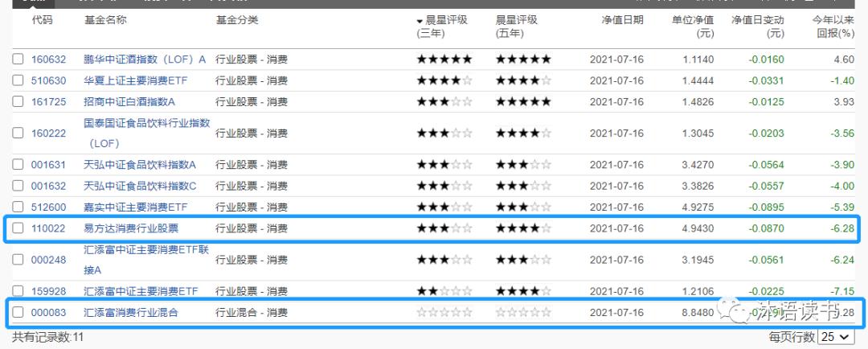Sort by 净值日期 column header
This screenshot has height=349, width=868.
click(623, 20)
